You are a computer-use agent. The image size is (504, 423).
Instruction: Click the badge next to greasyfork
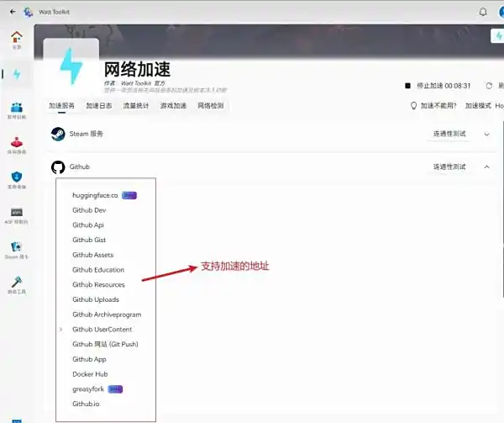(115, 389)
